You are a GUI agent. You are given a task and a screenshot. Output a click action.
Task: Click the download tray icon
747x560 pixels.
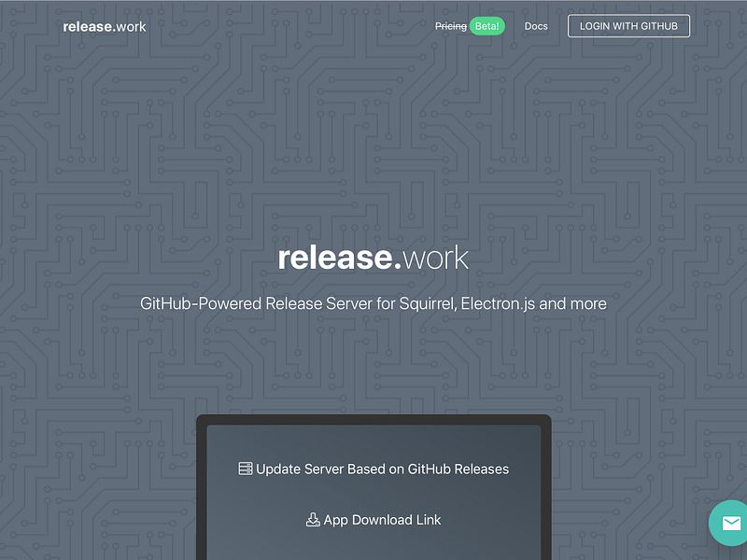tap(313, 520)
